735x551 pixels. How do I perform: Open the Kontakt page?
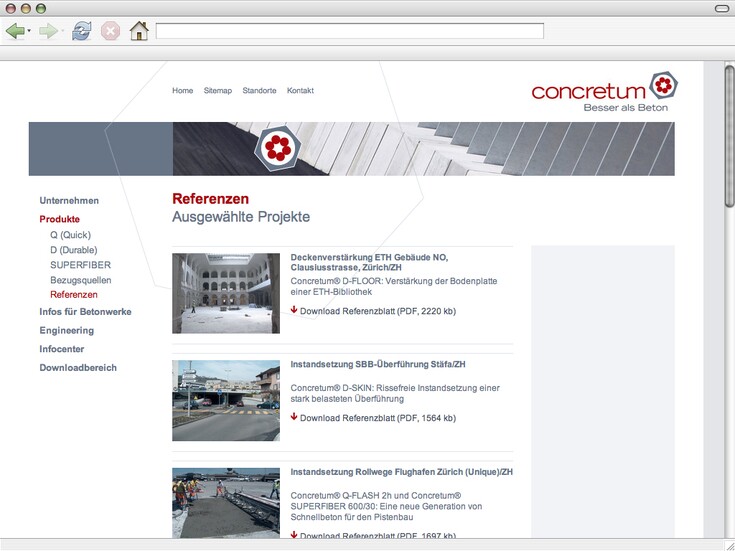(x=300, y=91)
